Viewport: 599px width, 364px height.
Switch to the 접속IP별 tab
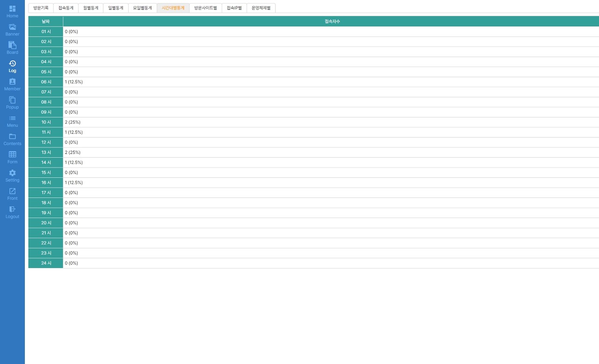(x=234, y=8)
